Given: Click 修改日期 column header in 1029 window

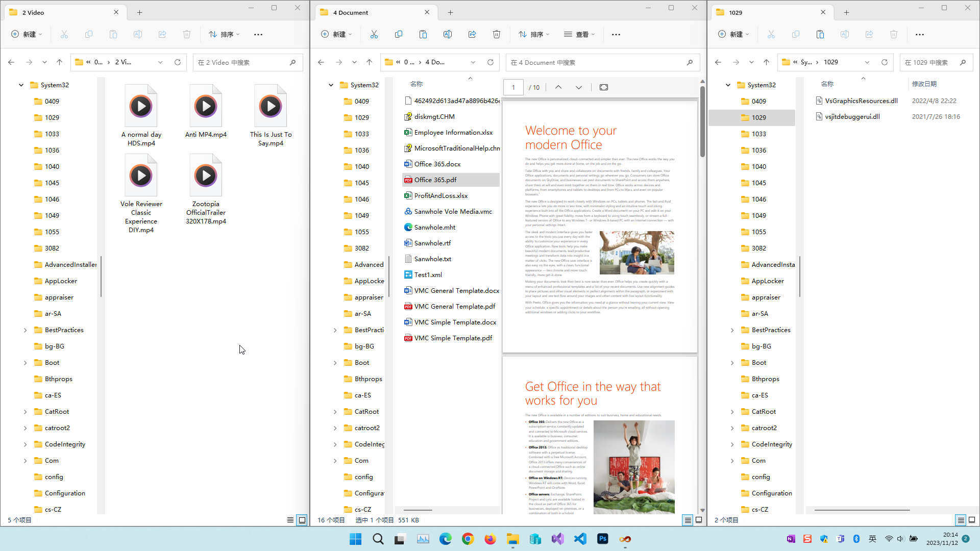Looking at the screenshot, I should (x=924, y=84).
